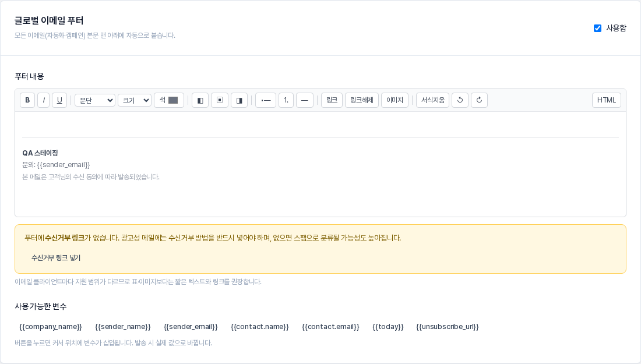Insert a horizontal divider line
641x364 pixels.
305,100
